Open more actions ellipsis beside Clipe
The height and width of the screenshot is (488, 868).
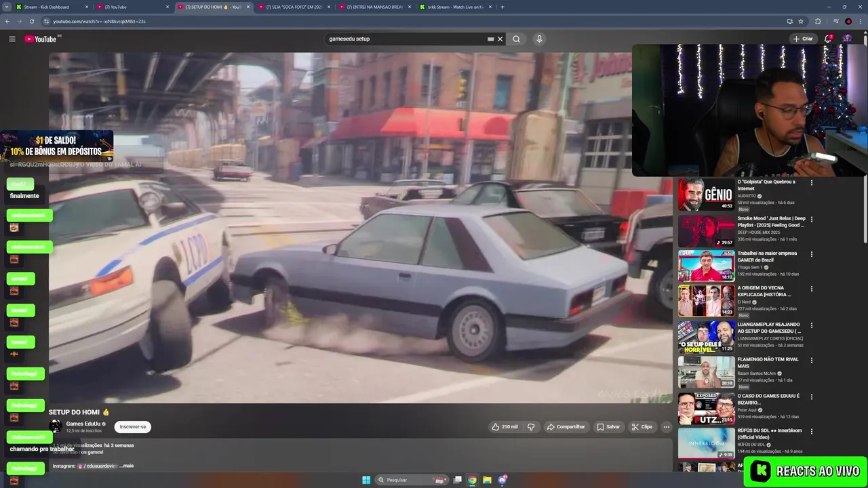coord(667,427)
